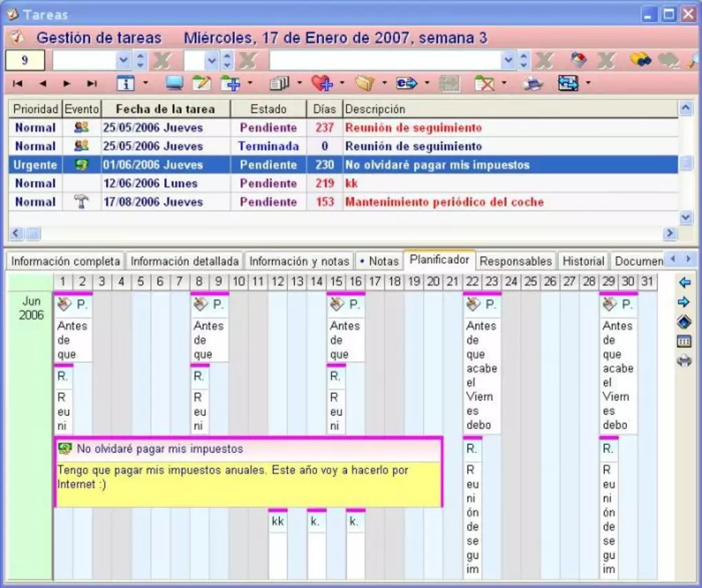Sort by the Prioridad column header

click(x=35, y=109)
